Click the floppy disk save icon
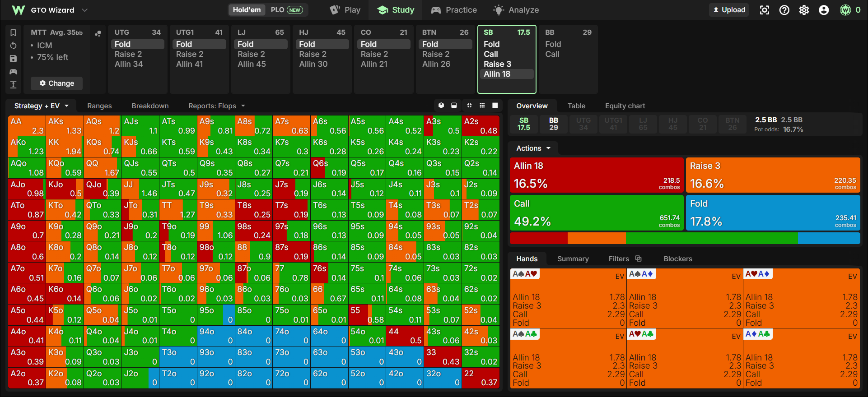This screenshot has width=868, height=397. point(14,59)
